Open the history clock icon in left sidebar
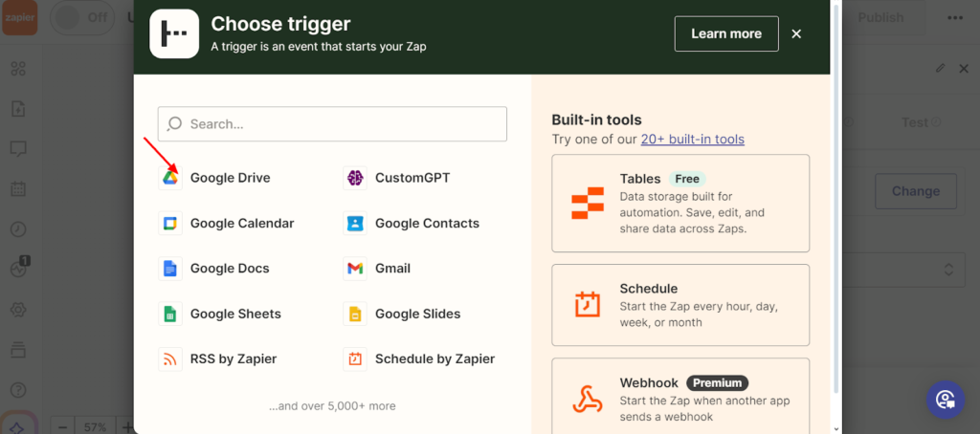980x434 pixels. point(18,229)
